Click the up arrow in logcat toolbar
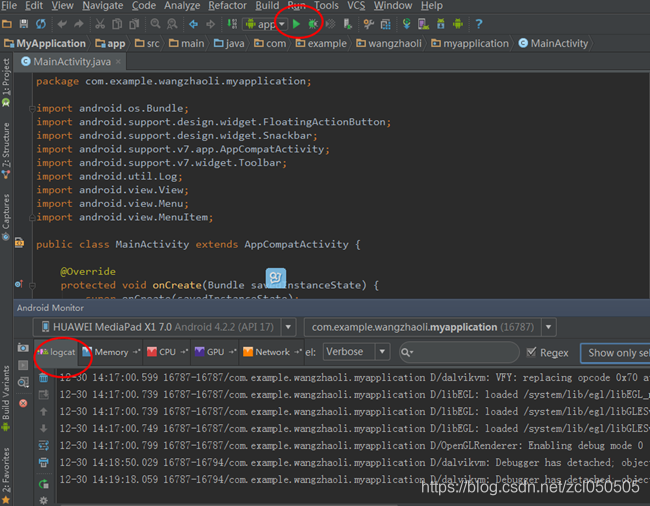The height and width of the screenshot is (506, 650). click(x=43, y=412)
